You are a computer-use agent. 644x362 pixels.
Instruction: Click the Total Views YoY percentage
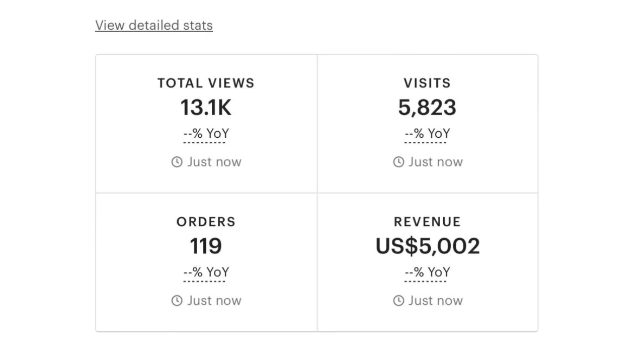tap(206, 134)
